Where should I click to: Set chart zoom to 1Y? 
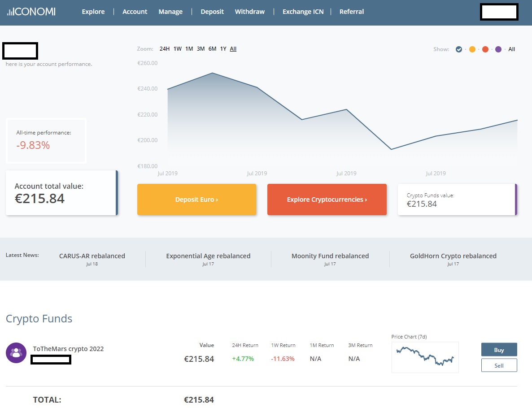[x=223, y=49]
